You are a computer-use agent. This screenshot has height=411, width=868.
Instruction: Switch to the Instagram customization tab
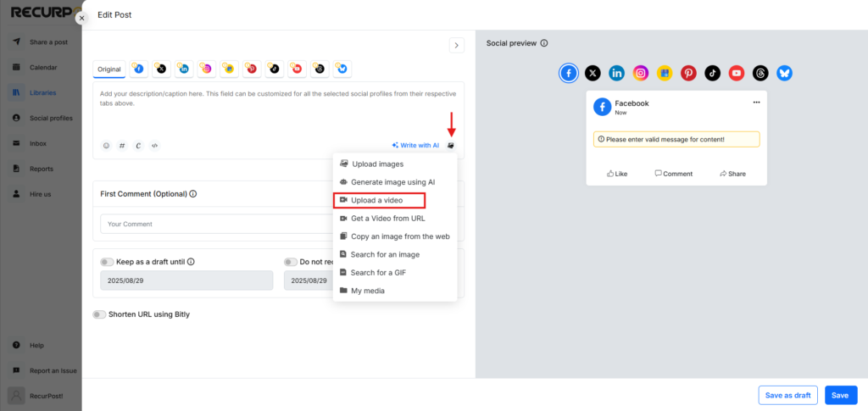tap(207, 69)
